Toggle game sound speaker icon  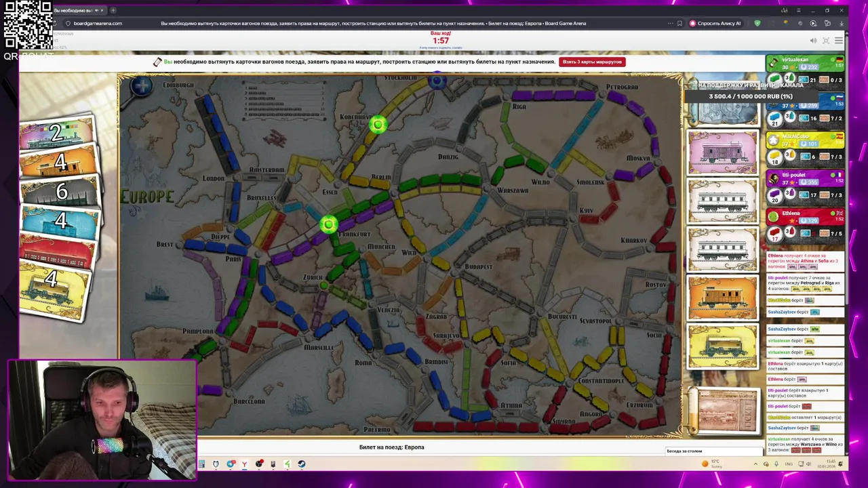(x=813, y=41)
